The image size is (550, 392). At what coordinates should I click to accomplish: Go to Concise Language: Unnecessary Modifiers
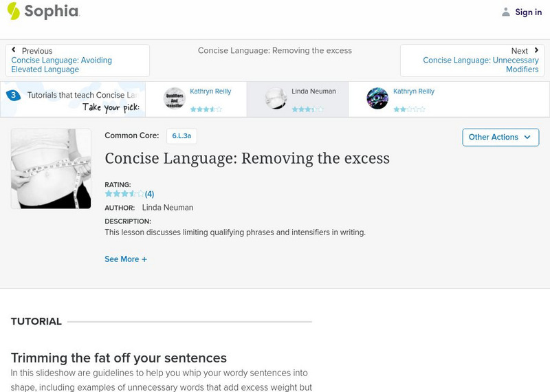pos(481,65)
